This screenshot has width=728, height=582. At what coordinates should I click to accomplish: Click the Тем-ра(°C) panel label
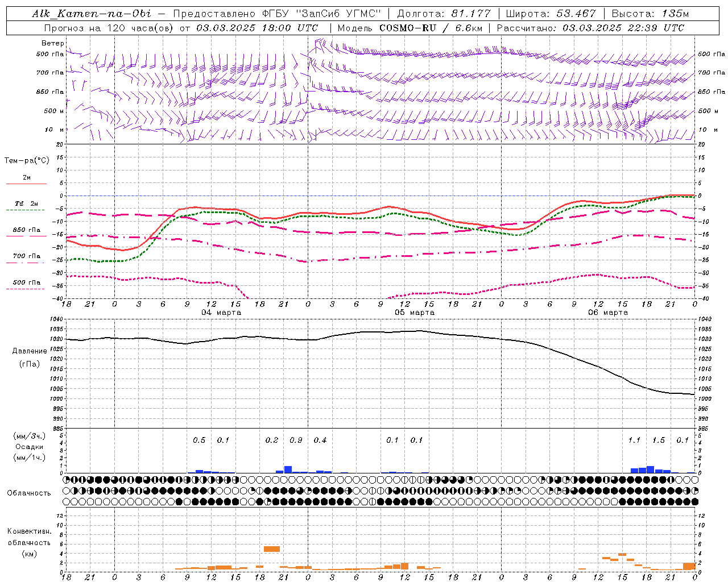click(27, 161)
